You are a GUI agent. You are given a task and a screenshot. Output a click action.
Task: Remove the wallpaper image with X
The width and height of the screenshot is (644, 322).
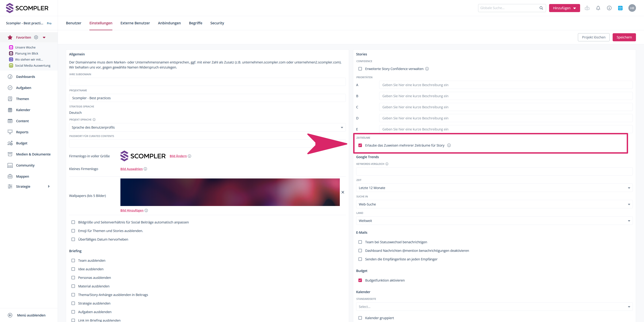click(343, 192)
